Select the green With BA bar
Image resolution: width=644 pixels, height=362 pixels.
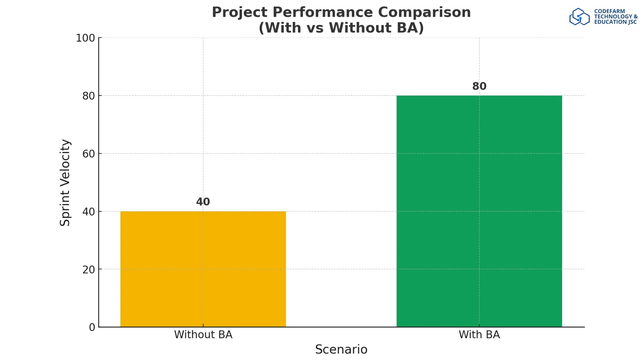click(x=479, y=211)
